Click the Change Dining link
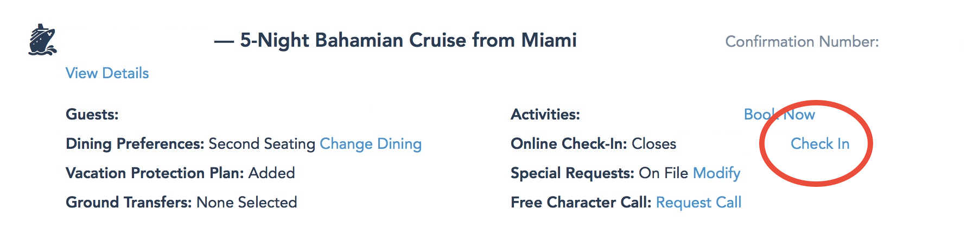This screenshot has width=980, height=239. click(x=371, y=144)
